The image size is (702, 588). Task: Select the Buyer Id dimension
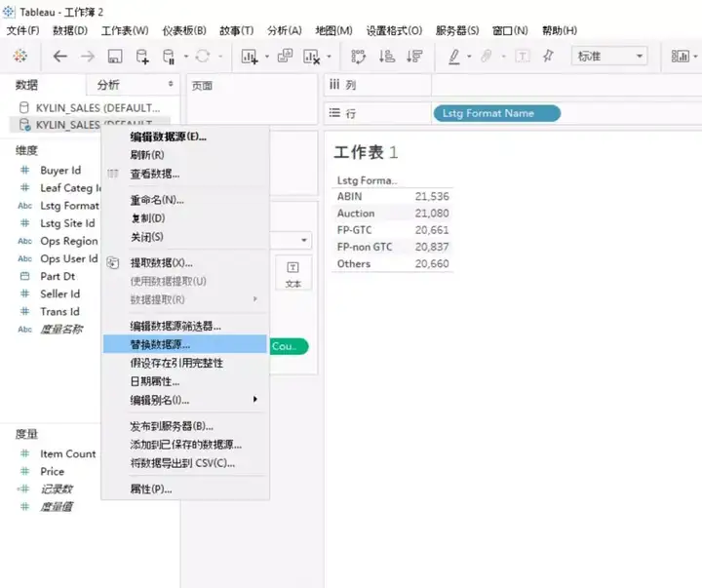(x=60, y=171)
